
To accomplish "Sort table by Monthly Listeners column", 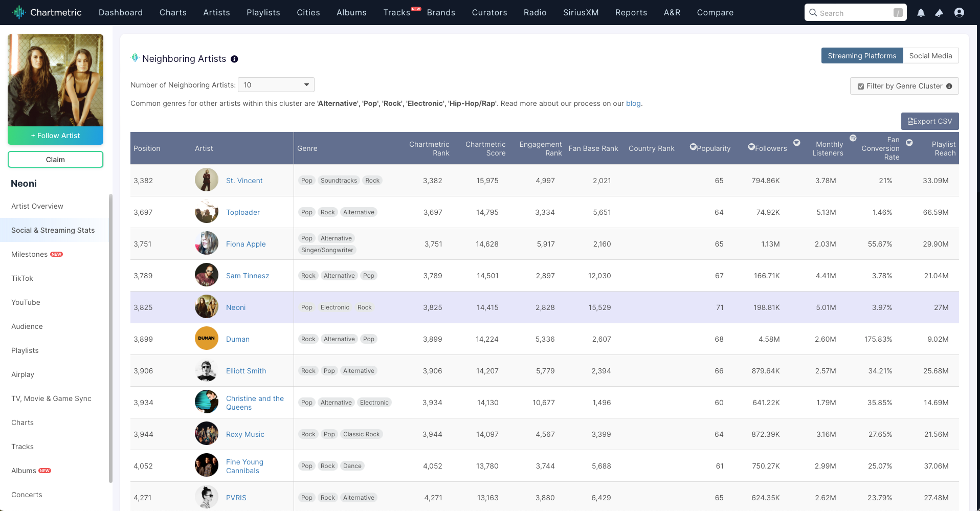I will coord(828,148).
